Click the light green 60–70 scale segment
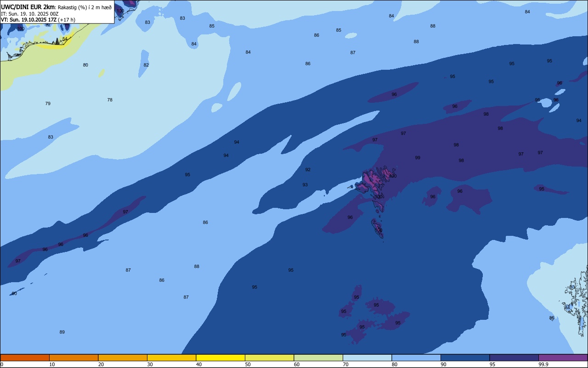 [318, 357]
